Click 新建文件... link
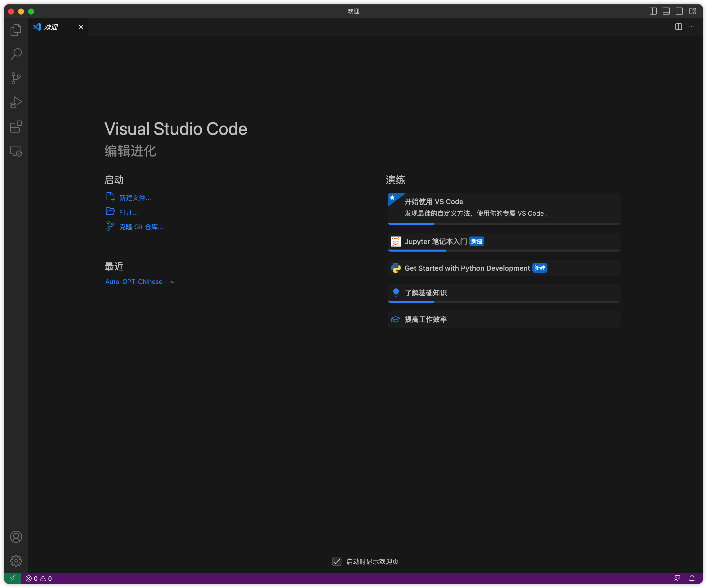This screenshot has width=707, height=588. (135, 198)
